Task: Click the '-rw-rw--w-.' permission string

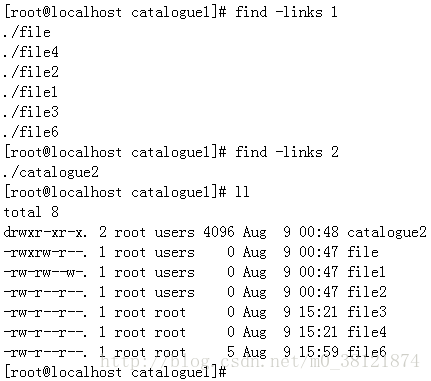Action: 45,272
